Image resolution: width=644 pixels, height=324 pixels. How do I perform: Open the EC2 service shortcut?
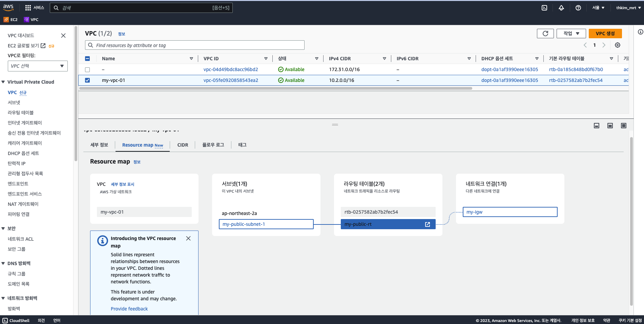coord(11,20)
